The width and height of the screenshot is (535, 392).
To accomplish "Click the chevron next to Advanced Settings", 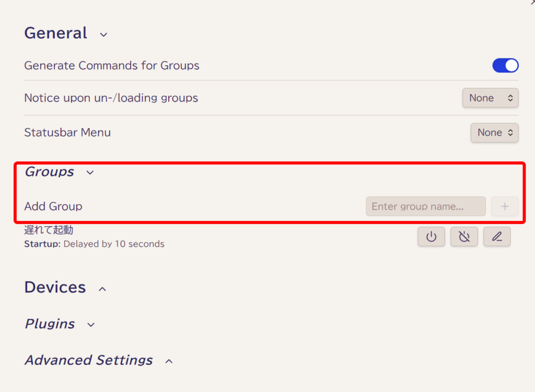I will [169, 361].
